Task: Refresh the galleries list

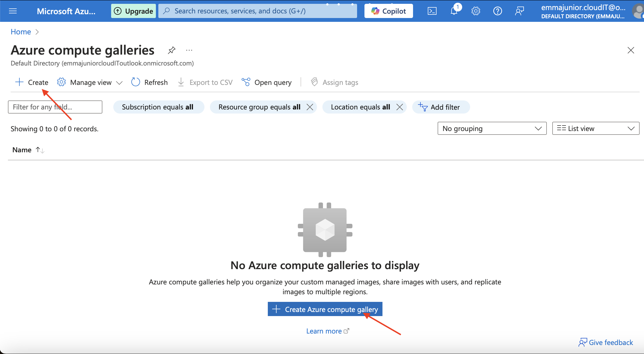Action: coord(149,82)
